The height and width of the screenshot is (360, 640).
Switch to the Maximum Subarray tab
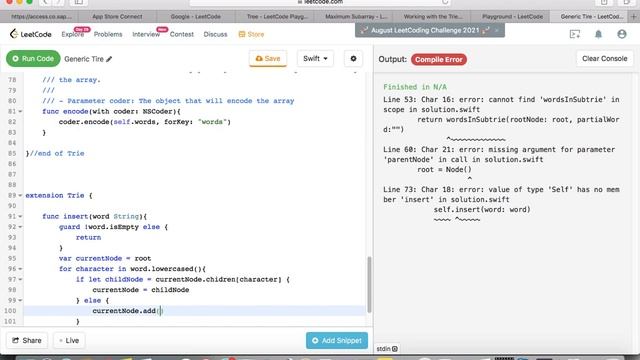coord(356,17)
